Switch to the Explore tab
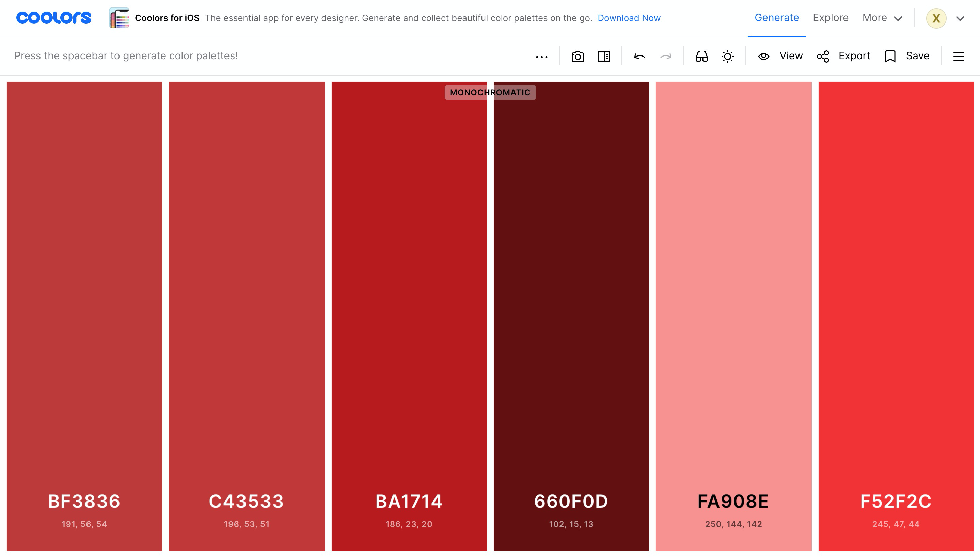Image resolution: width=980 pixels, height=557 pixels. pos(830,18)
